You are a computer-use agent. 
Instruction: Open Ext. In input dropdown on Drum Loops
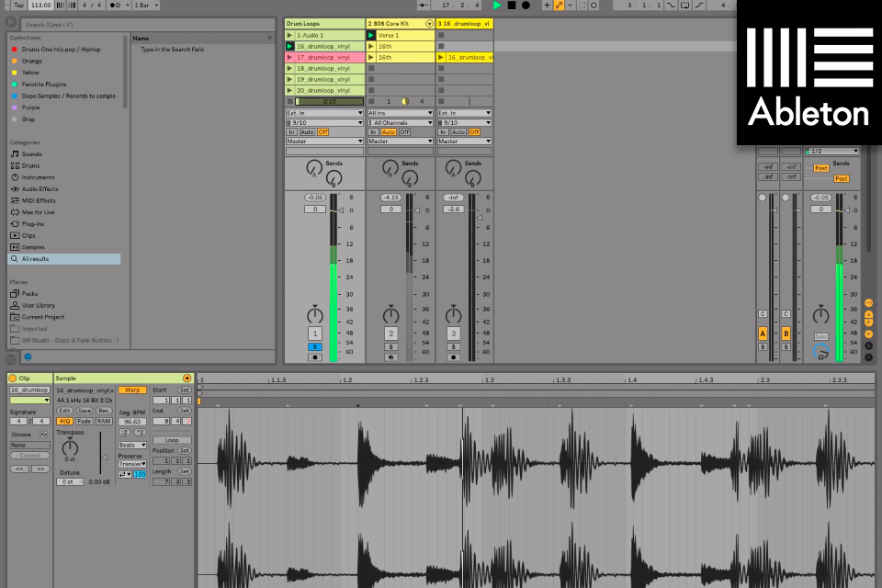point(324,113)
